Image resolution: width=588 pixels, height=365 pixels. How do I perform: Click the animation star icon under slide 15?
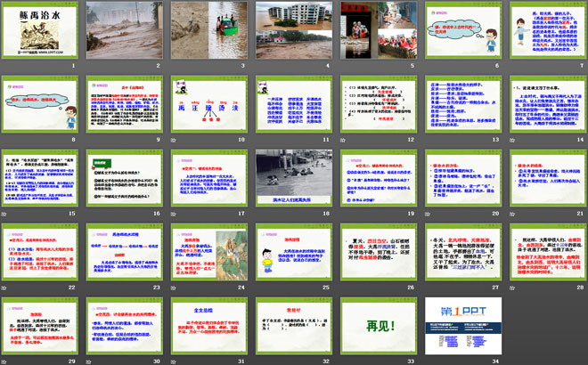(x=4, y=214)
